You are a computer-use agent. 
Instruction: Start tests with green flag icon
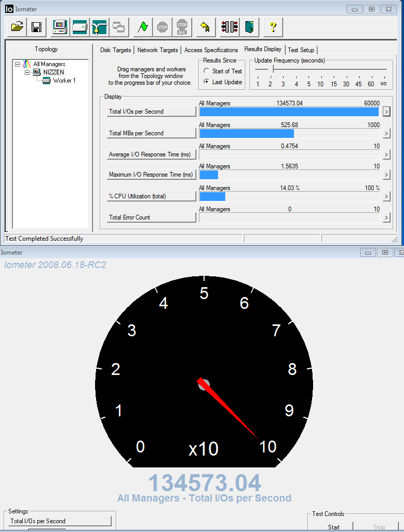[x=143, y=27]
